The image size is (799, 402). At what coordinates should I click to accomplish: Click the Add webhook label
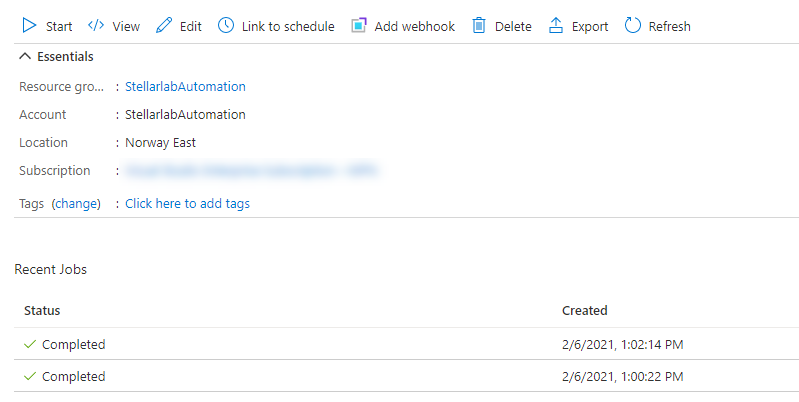coord(414,26)
